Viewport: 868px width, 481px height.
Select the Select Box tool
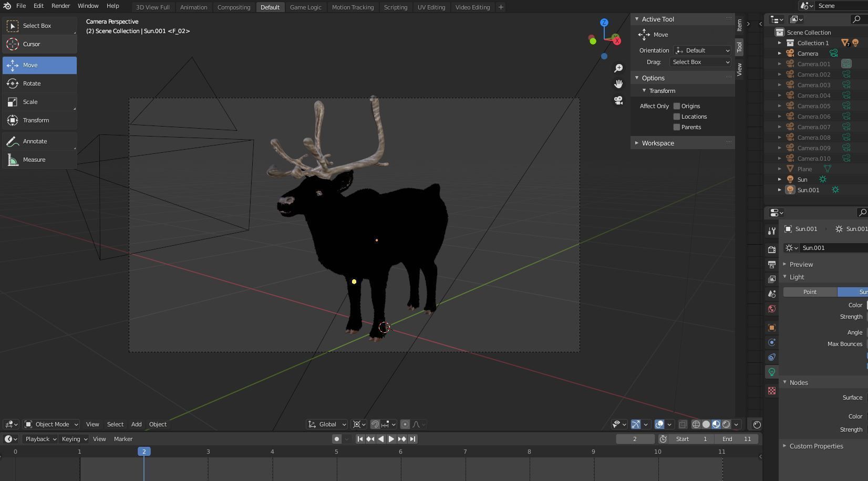[x=39, y=26]
